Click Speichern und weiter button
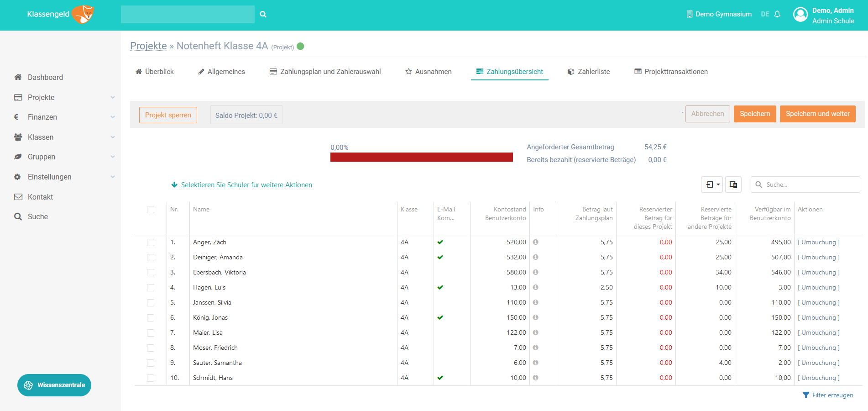Screen dimensions: 868x411 818,114
